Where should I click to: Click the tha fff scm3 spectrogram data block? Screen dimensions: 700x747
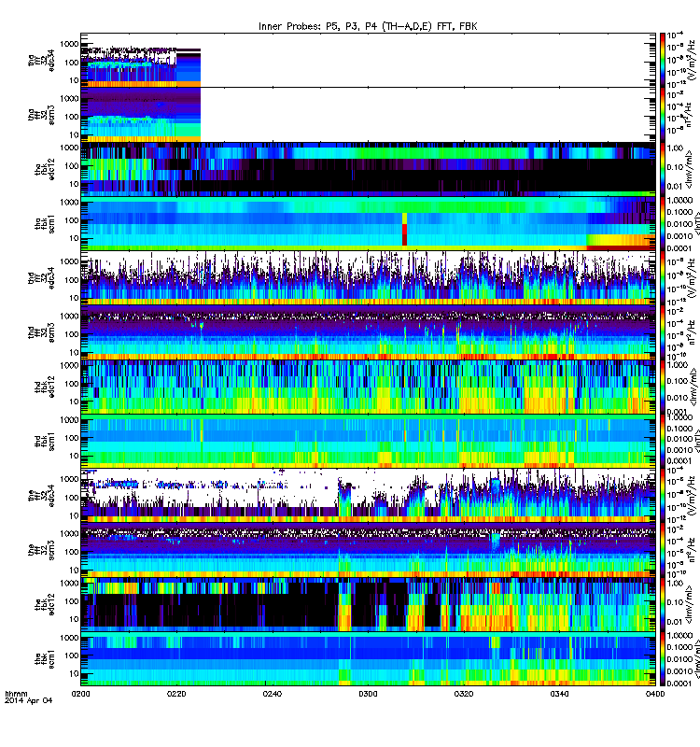pyautogui.click(x=141, y=115)
